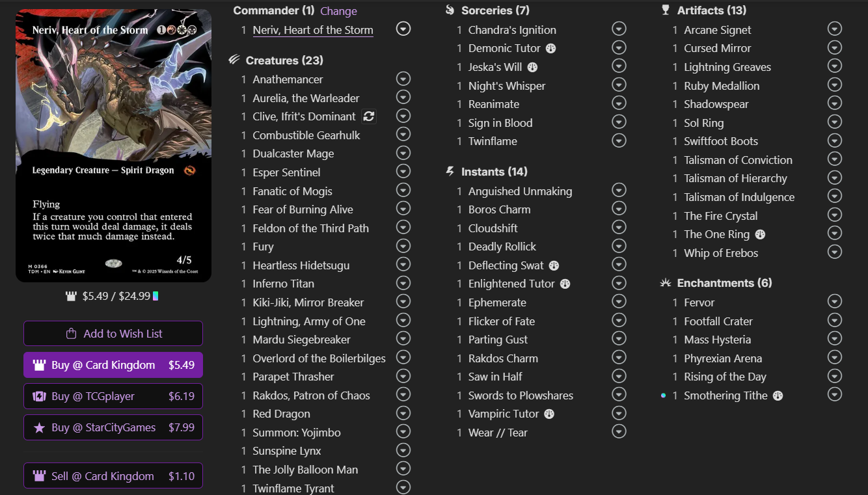The height and width of the screenshot is (495, 868).
Task: Click the Sorceries section type icon
Action: [450, 10]
